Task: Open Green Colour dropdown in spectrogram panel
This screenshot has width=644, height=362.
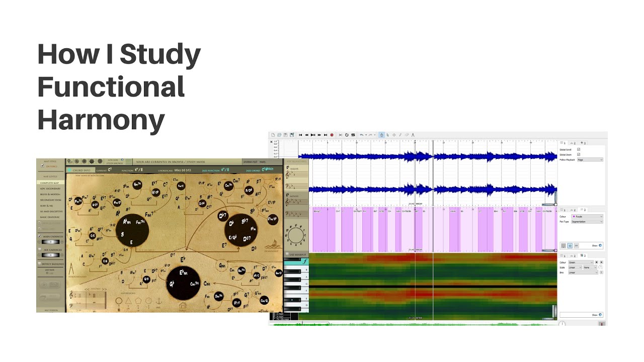Action: [581, 262]
